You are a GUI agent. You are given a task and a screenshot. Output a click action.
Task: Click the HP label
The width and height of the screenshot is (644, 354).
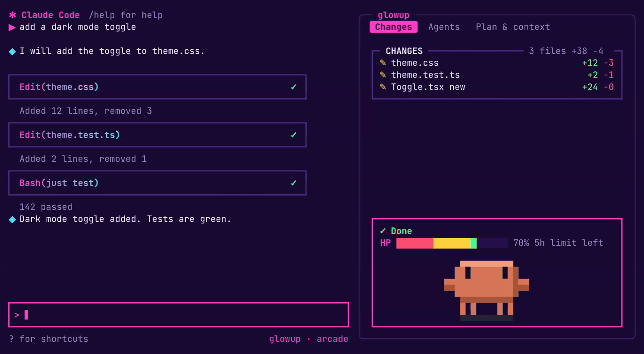tap(385, 243)
